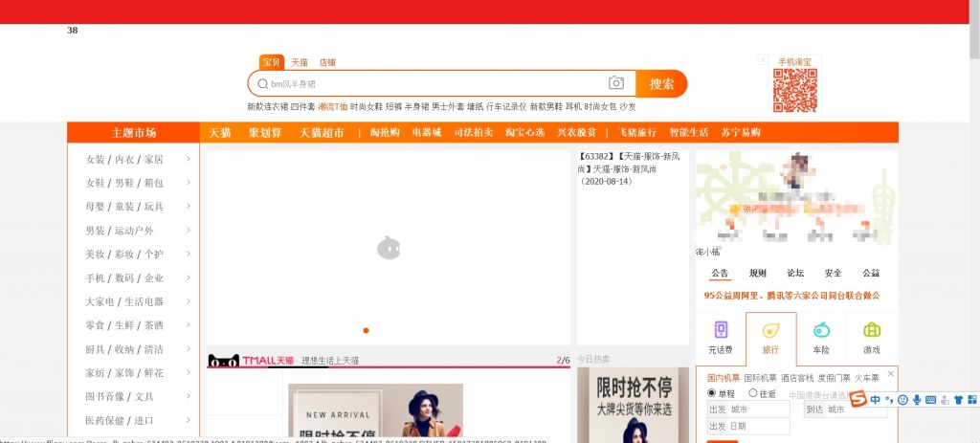Select the 单程 one-way radio button

[712, 393]
